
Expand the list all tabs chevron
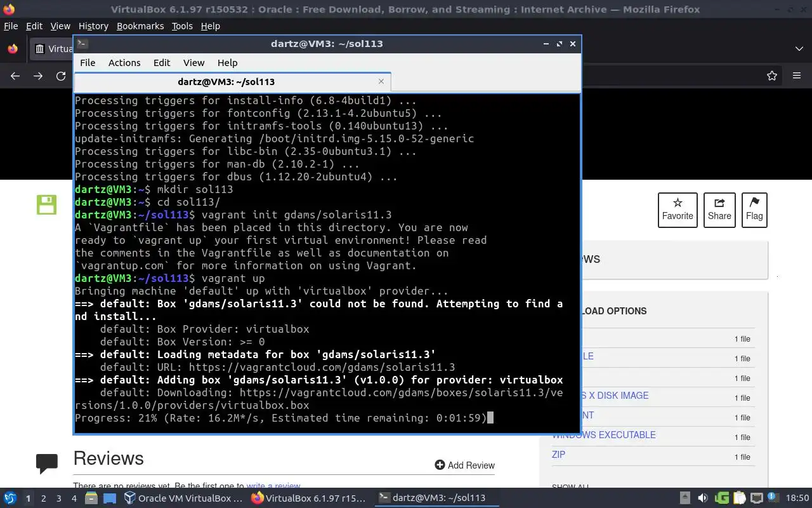799,49
